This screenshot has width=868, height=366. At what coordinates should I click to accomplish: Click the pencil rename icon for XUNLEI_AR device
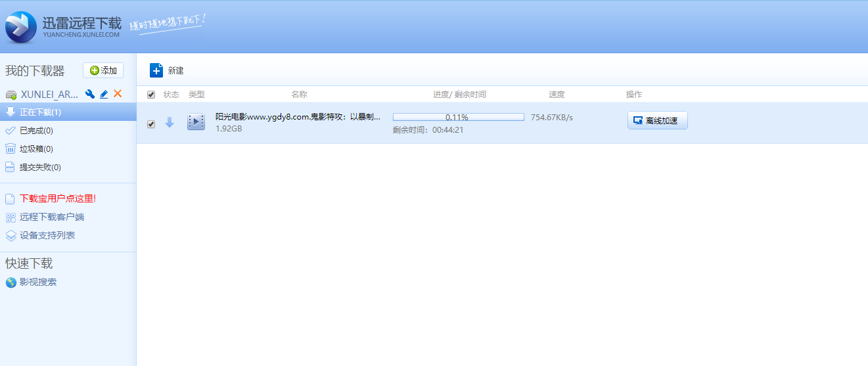click(104, 94)
